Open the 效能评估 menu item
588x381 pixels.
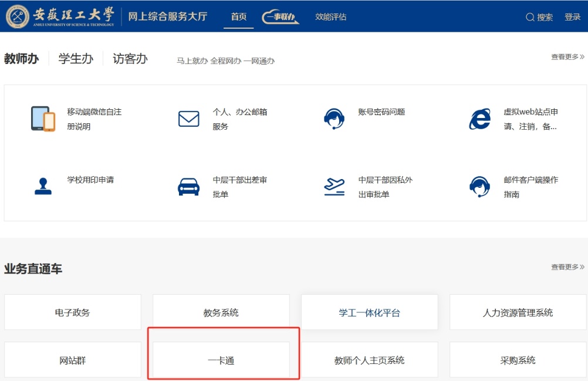pyautogui.click(x=331, y=17)
